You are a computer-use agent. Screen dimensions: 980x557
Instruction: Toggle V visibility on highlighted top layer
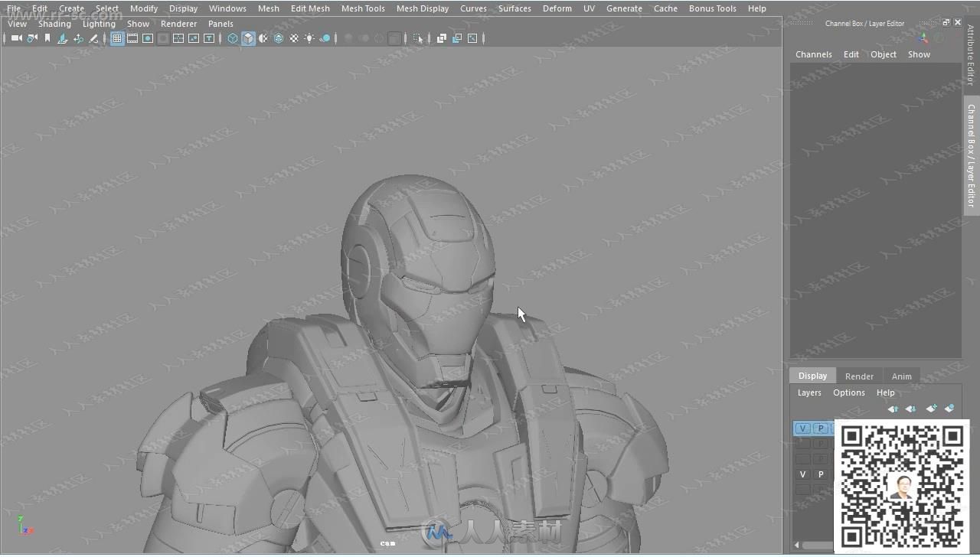802,428
